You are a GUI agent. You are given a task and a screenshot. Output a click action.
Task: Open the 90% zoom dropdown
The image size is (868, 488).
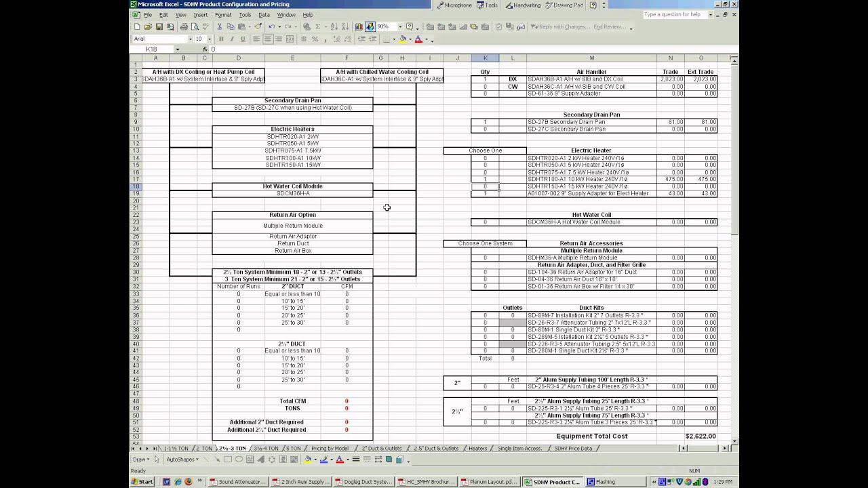pos(400,26)
